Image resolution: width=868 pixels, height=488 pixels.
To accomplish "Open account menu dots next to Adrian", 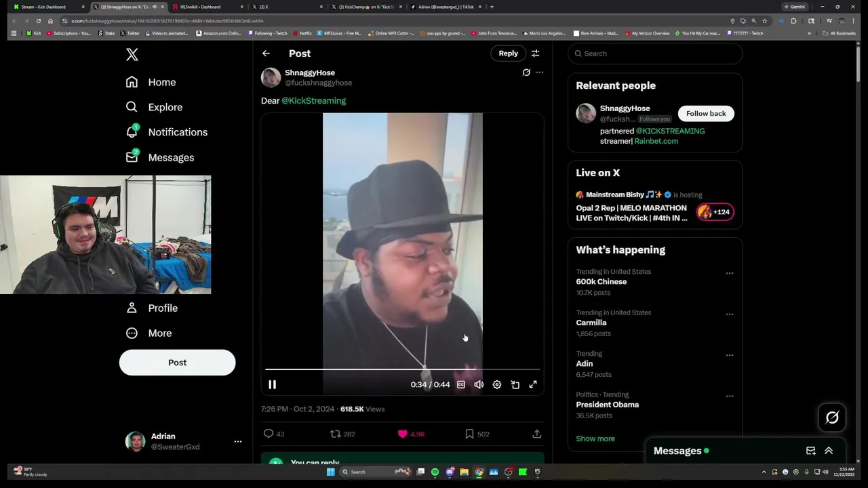I will point(238,441).
